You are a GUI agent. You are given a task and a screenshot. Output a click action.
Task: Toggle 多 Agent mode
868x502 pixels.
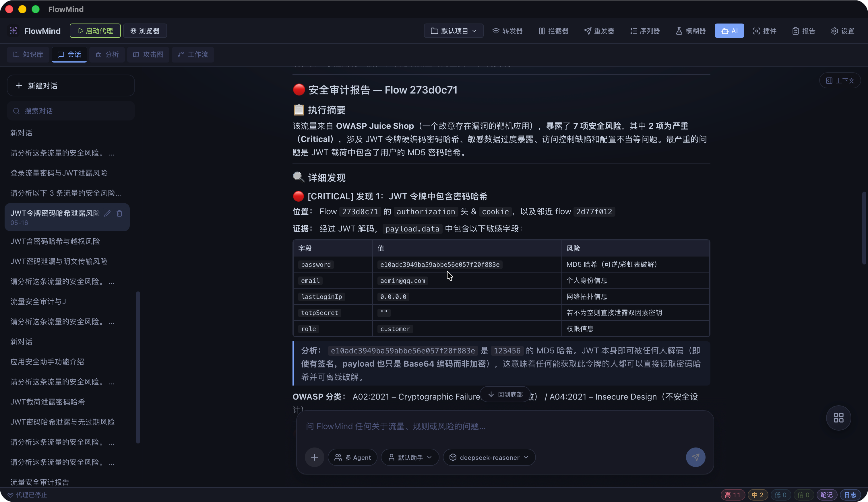(352, 457)
